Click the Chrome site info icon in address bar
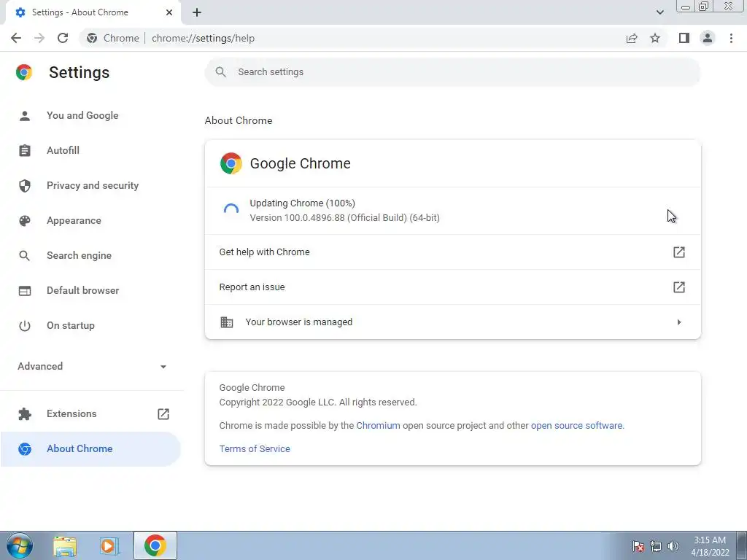 pyautogui.click(x=92, y=38)
